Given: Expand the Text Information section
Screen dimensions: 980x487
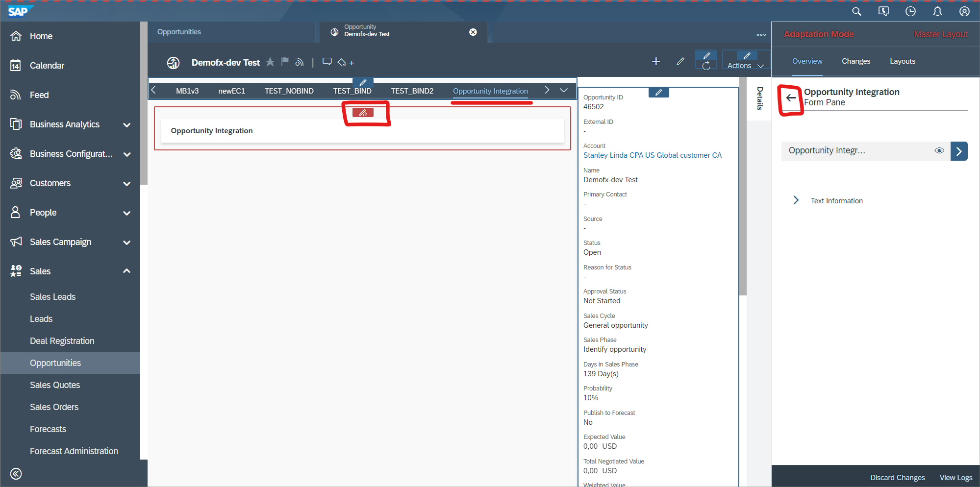Looking at the screenshot, I should pyautogui.click(x=796, y=200).
